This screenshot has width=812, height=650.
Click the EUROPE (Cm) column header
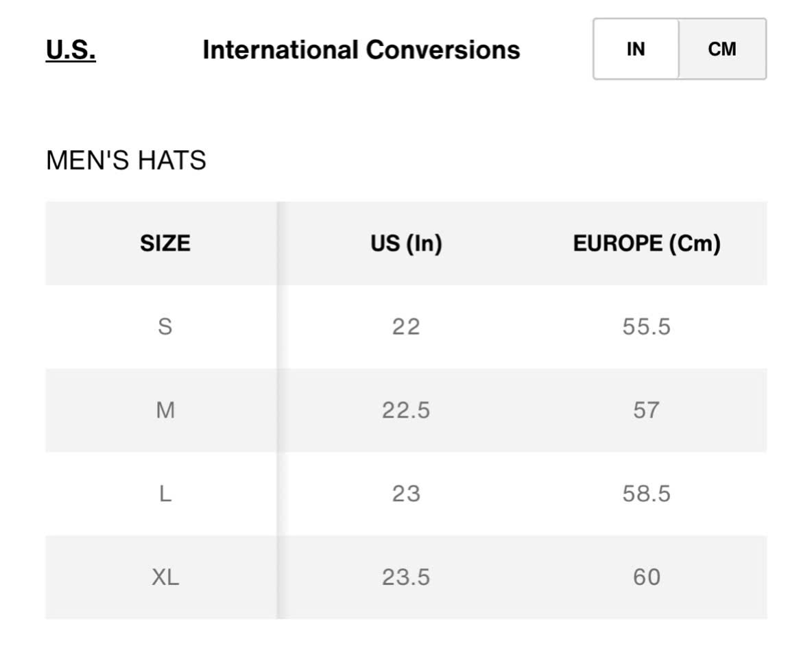point(646,243)
